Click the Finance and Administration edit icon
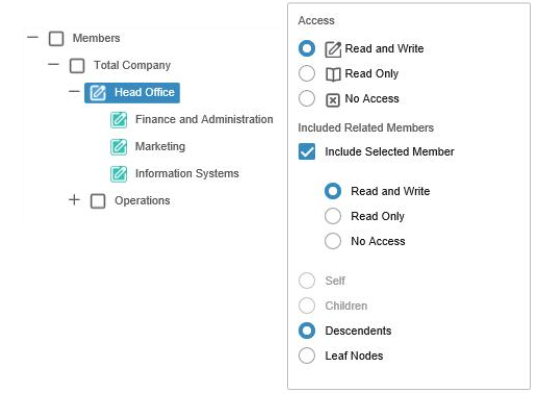 point(119,120)
